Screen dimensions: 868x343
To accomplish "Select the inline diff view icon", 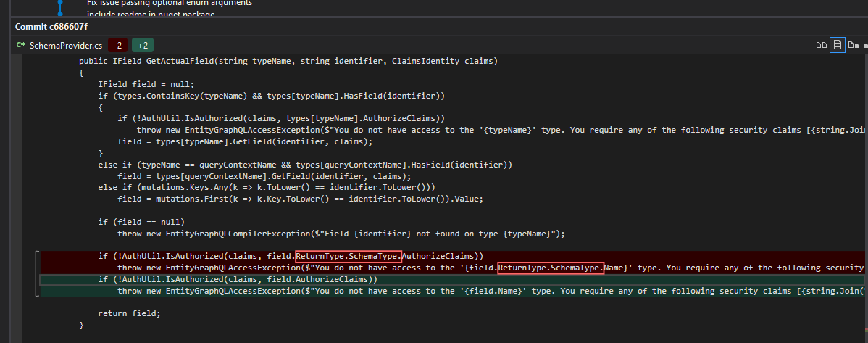I will (x=838, y=45).
